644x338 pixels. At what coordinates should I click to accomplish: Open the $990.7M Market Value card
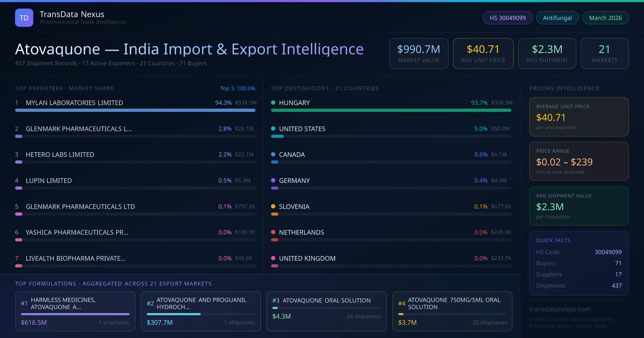click(419, 53)
